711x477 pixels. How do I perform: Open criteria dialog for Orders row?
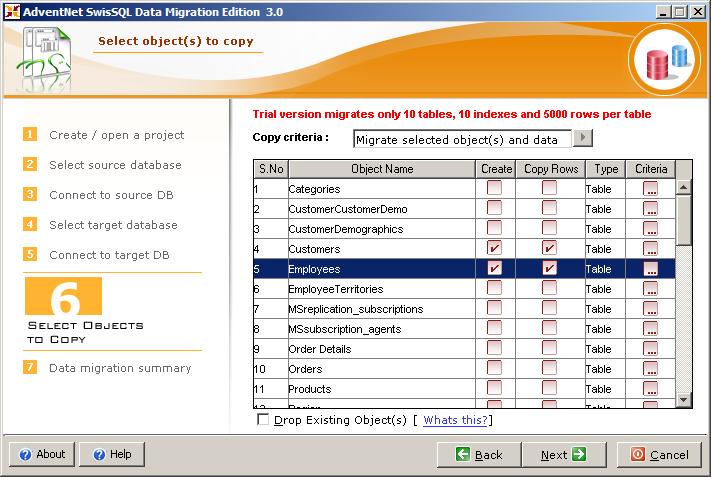(x=650, y=369)
